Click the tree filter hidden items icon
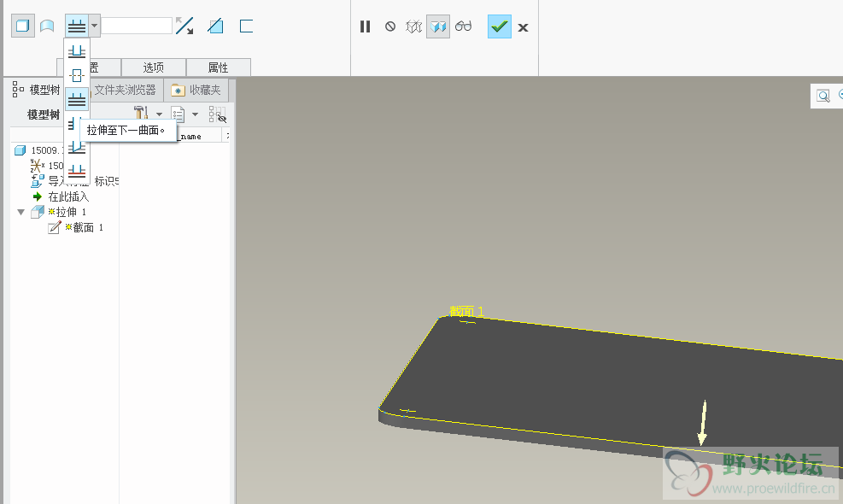The height and width of the screenshot is (504, 843). [x=218, y=114]
